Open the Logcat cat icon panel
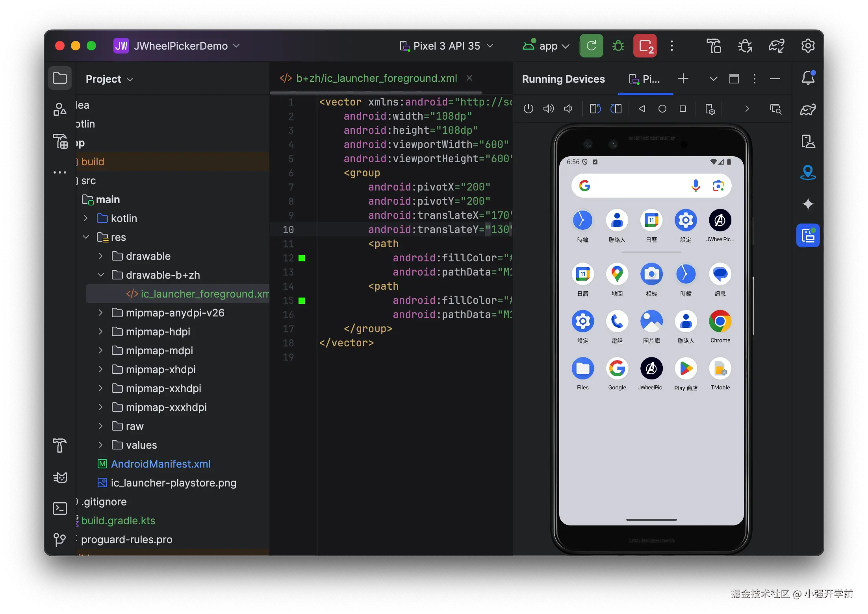868x614 pixels. (60, 477)
